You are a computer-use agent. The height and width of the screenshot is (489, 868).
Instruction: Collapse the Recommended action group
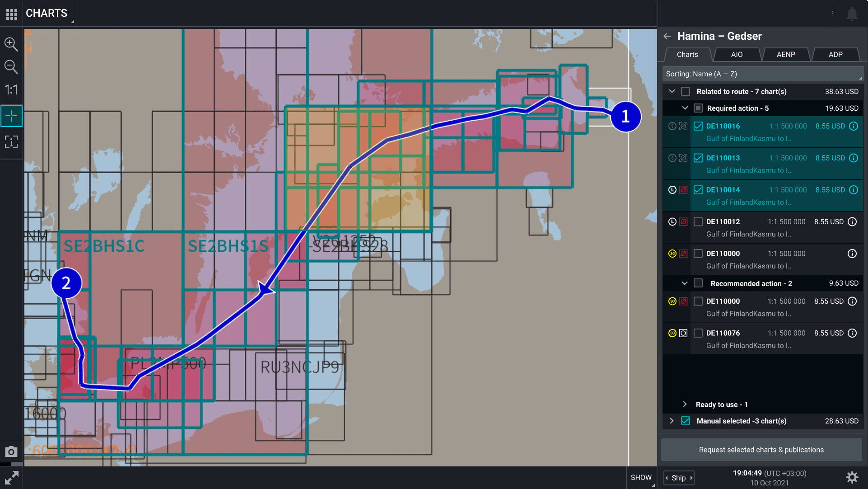click(x=685, y=283)
